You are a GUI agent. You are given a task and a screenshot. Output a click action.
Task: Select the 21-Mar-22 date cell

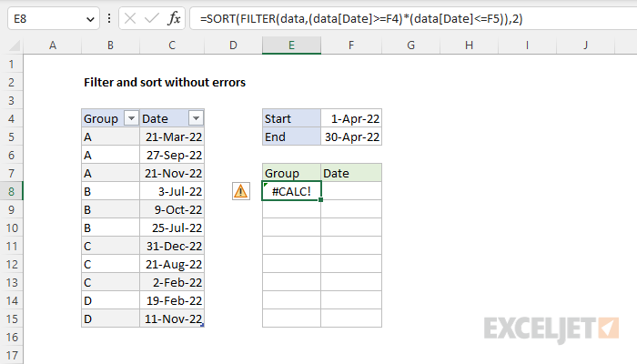172,136
